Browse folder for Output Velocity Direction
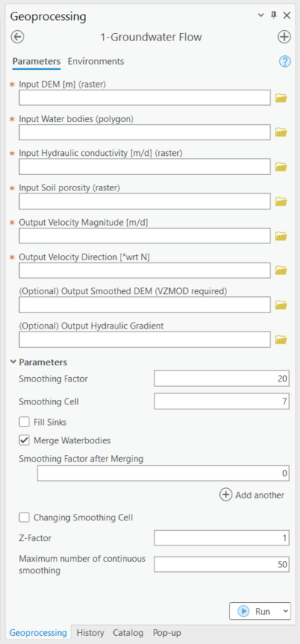The height and width of the screenshot is (644, 300). [x=281, y=271]
